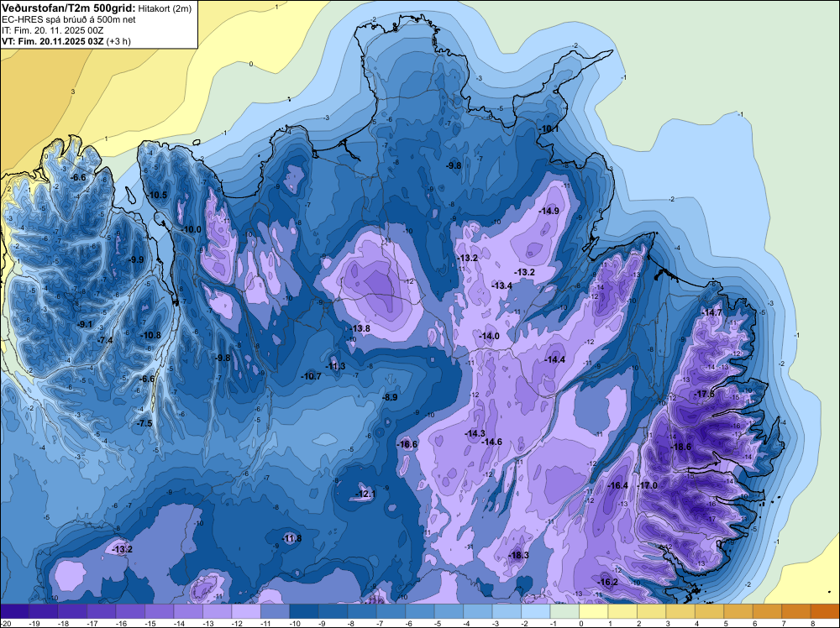Click the -11.8 temperature reading
840x628 pixels.
point(292,538)
